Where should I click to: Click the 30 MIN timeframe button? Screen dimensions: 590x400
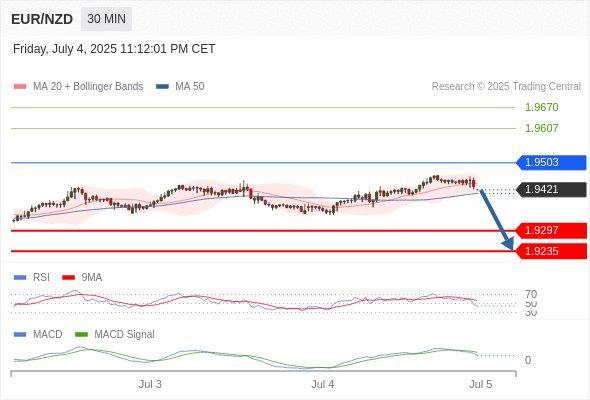pyautogui.click(x=106, y=19)
